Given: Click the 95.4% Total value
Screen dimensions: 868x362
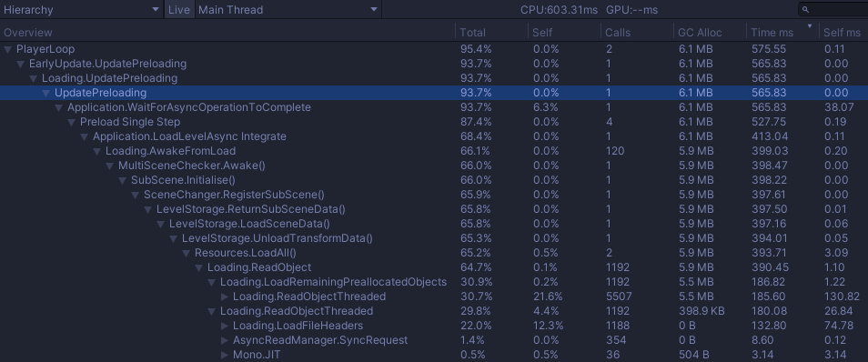Looking at the screenshot, I should pos(476,49).
